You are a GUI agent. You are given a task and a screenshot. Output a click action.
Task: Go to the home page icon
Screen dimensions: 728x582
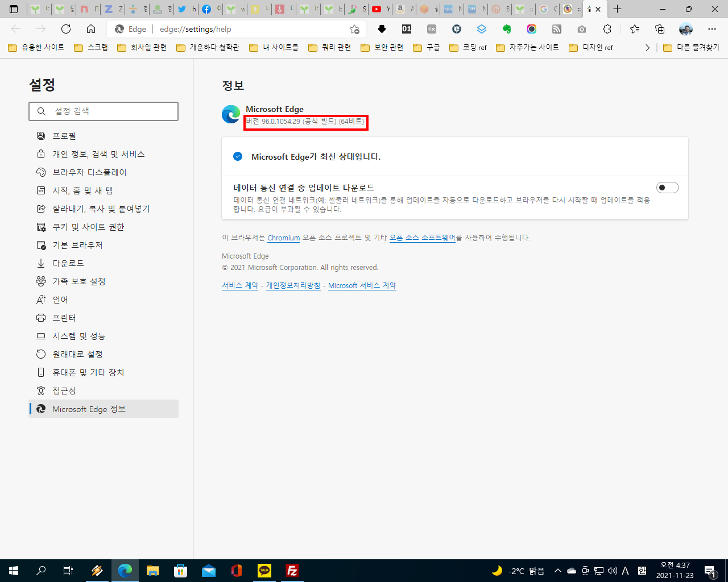coord(91,29)
